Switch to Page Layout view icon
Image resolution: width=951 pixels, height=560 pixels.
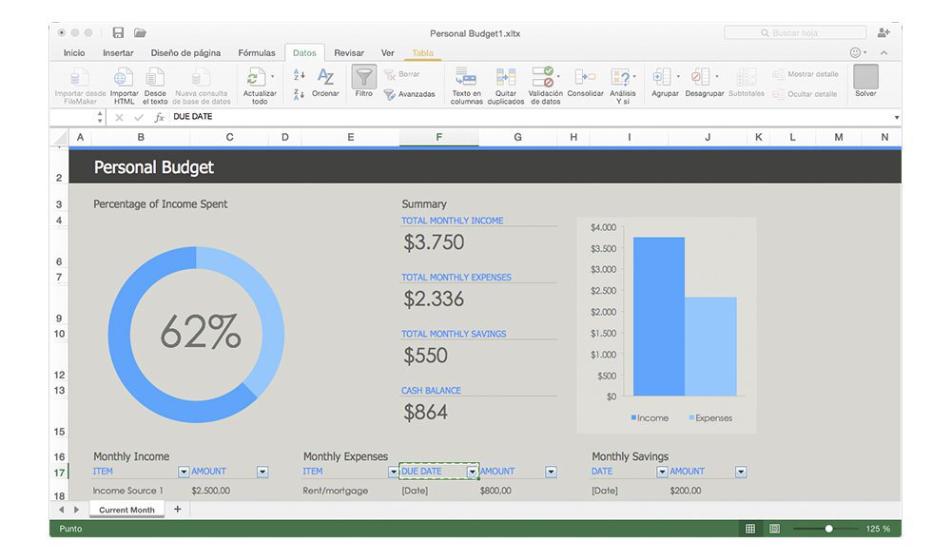point(774,529)
